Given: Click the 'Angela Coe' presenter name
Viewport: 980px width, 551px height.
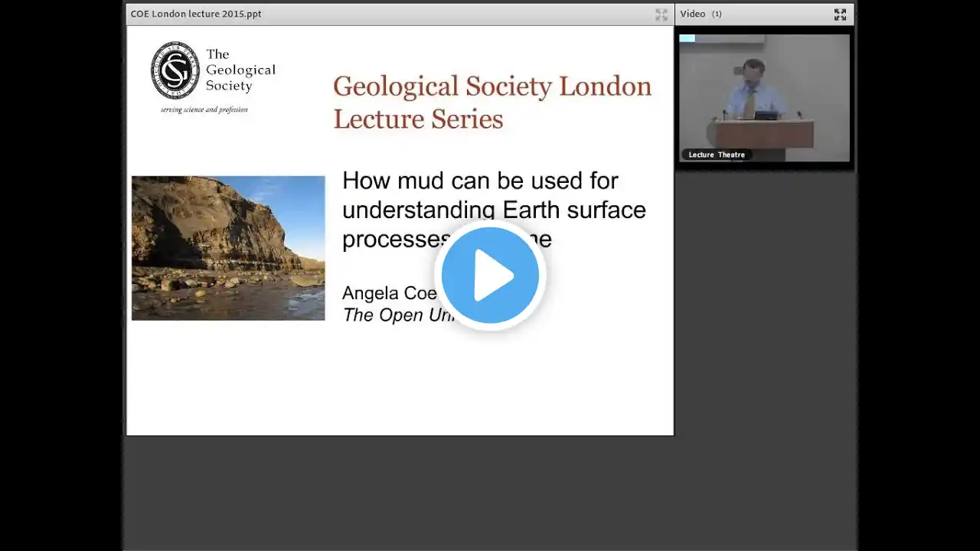Looking at the screenshot, I should [389, 293].
